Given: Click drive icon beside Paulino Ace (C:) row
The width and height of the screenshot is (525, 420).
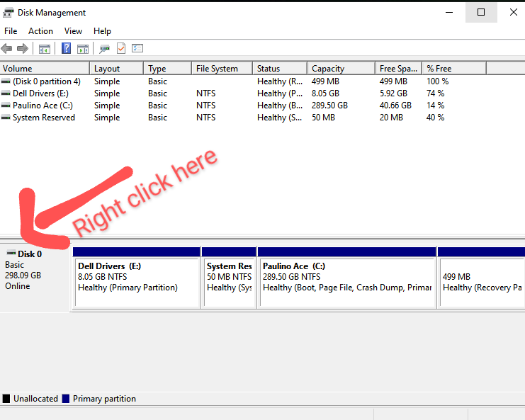Looking at the screenshot, I should (x=6, y=106).
